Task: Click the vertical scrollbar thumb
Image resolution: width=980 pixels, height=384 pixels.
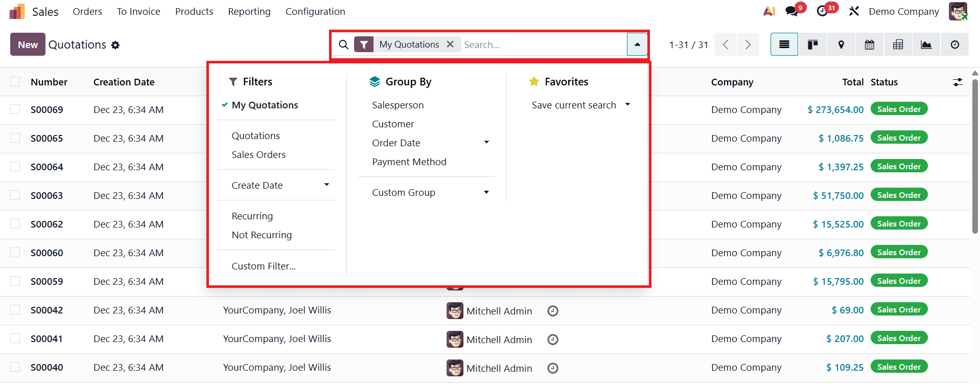Action: (975, 156)
